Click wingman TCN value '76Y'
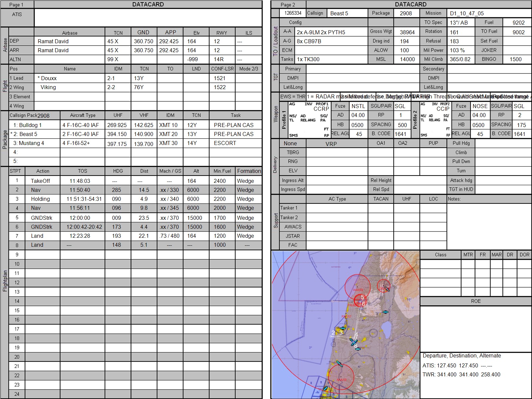This screenshot has width=532, height=399. point(139,87)
